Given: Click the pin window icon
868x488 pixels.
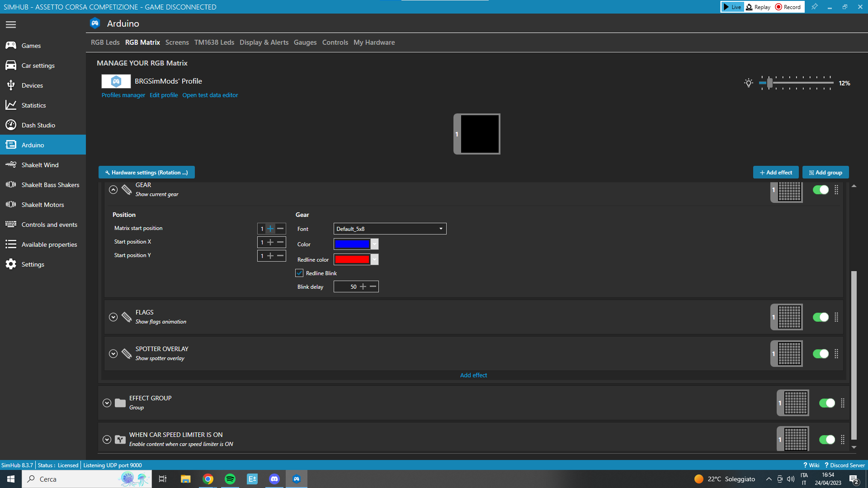Looking at the screenshot, I should click(x=814, y=7).
